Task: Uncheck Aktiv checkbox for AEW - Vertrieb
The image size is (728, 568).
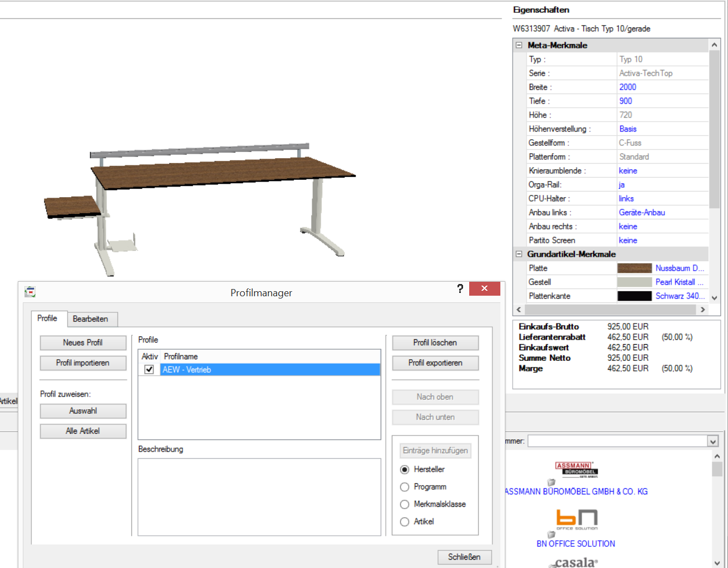Action: [149, 370]
